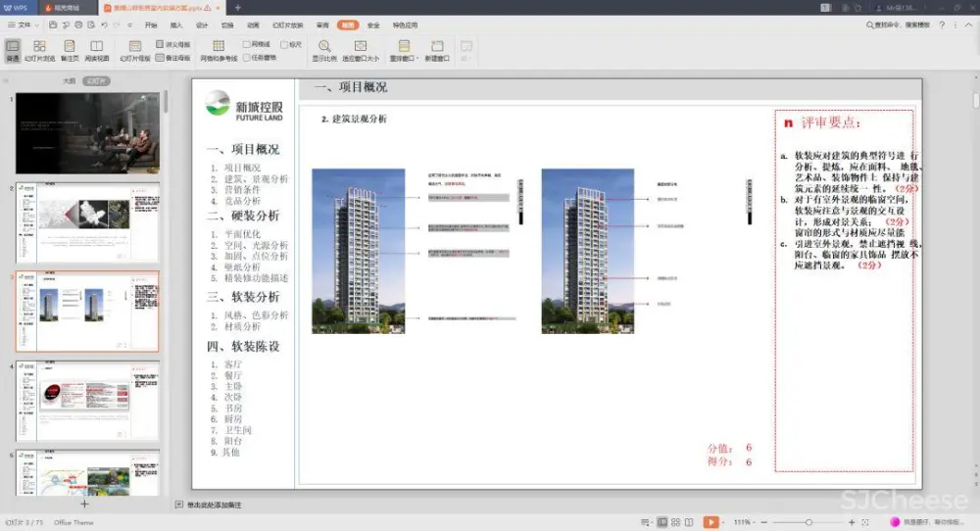980x531 pixels.
Task: Fit slide to window (适应窗口大小)
Action: [x=360, y=50]
